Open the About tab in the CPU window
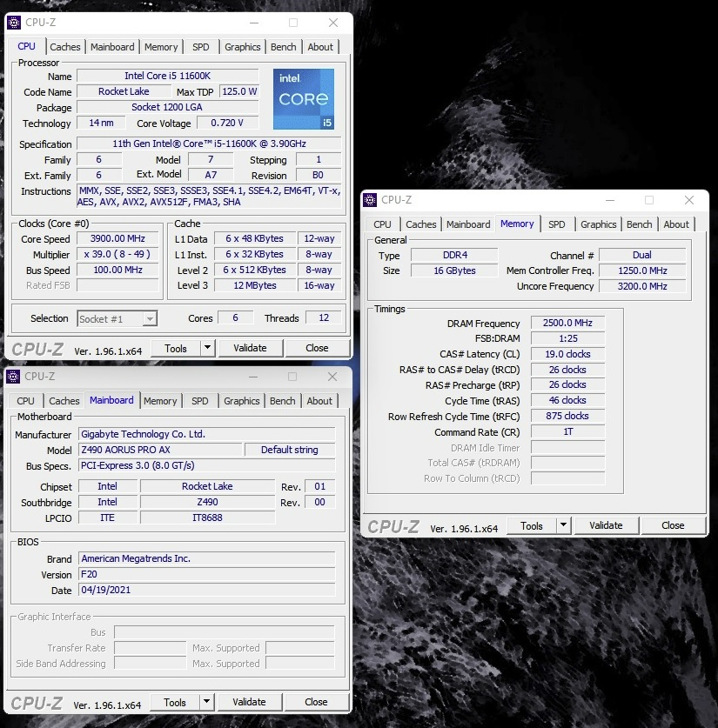Screen dimensions: 718x728 click(x=320, y=47)
